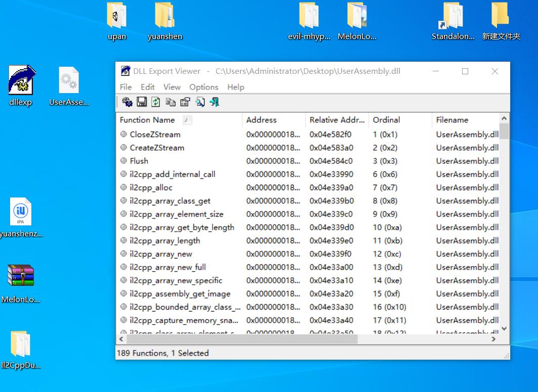The height and width of the screenshot is (392, 538).
Task: Click the vertical scrollbar down arrow
Action: [504, 328]
